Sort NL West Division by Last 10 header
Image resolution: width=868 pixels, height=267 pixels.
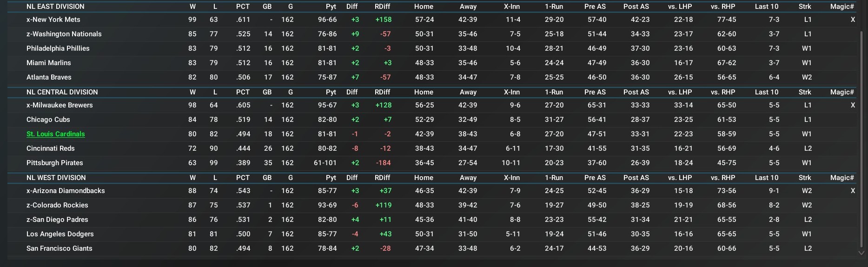tap(766, 178)
